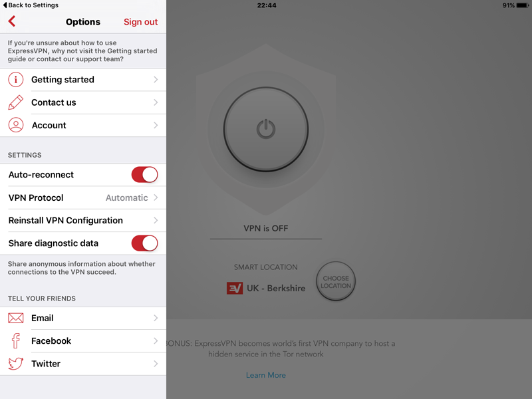The height and width of the screenshot is (399, 532).
Task: Expand Reinstall VPN Configuration chevron
Action: coord(156,221)
